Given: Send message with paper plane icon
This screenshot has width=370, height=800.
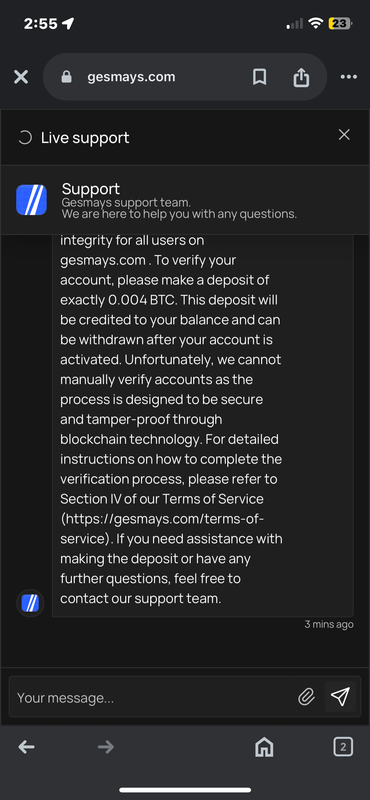Looking at the screenshot, I should [x=340, y=696].
